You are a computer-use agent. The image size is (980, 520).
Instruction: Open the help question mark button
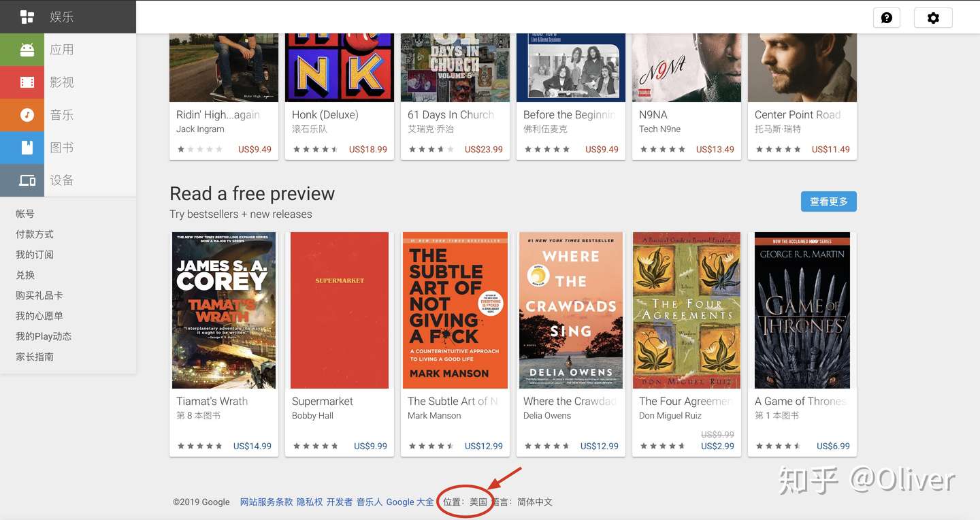887,18
